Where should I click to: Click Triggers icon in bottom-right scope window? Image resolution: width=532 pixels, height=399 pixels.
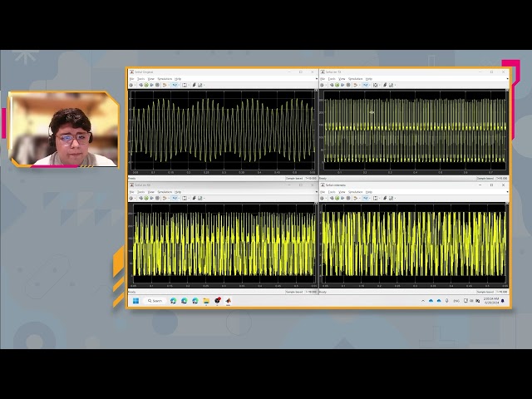[x=385, y=198]
